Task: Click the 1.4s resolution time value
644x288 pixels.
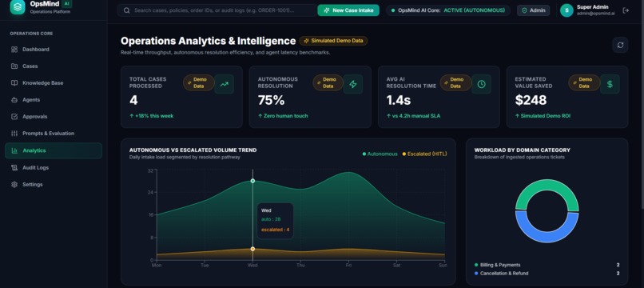Action: pyautogui.click(x=399, y=100)
